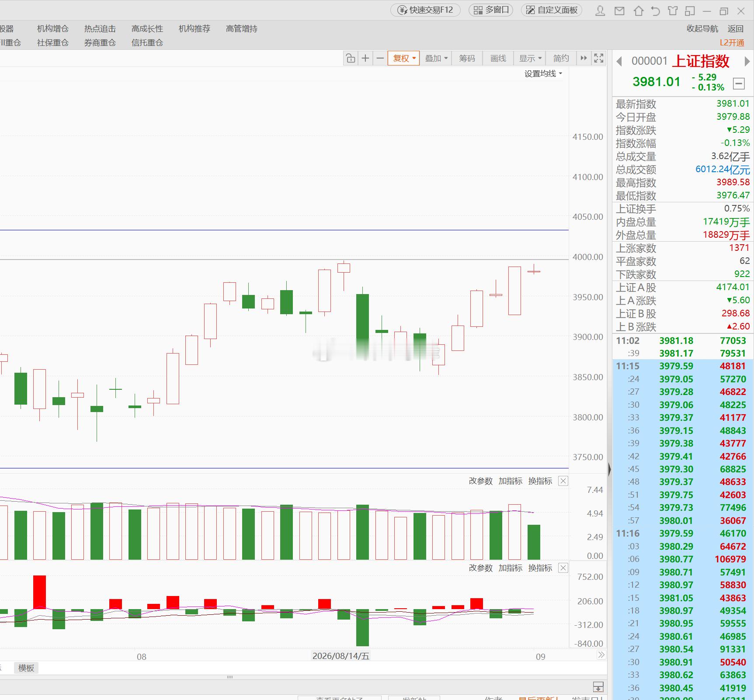Image resolution: width=754 pixels, height=700 pixels.
Task: Open the 券商重仓 menu item
Action: click(x=100, y=43)
